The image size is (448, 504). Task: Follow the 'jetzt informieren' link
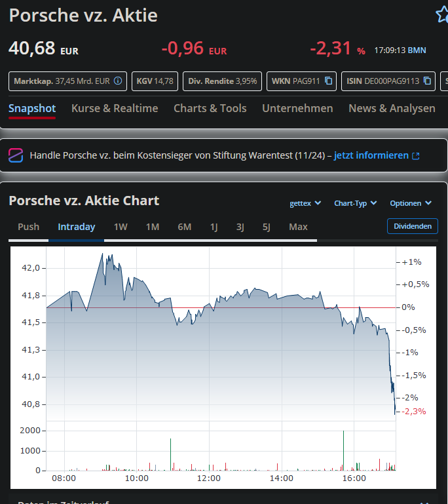371,156
